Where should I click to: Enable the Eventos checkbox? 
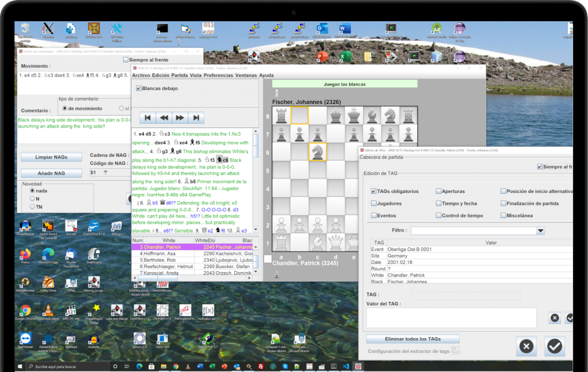[373, 216]
